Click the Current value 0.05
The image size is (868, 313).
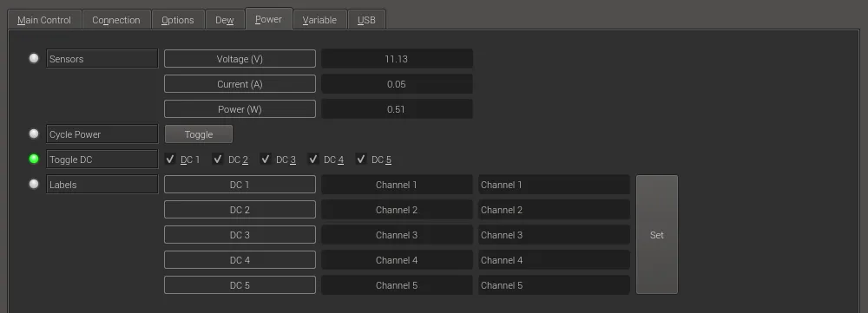(397, 84)
